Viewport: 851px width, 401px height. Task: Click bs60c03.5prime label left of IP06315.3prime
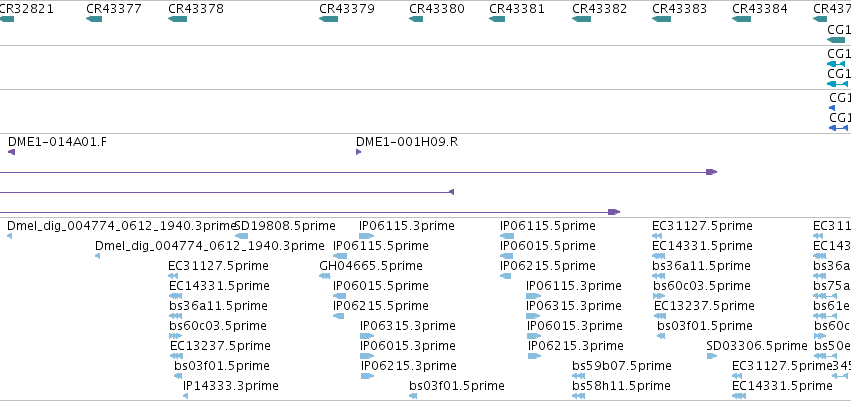218,326
